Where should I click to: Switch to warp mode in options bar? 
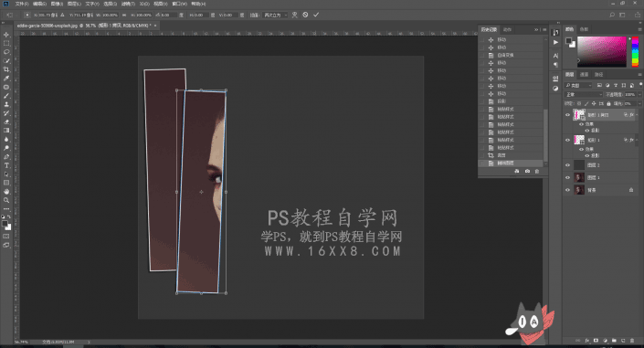(294, 15)
